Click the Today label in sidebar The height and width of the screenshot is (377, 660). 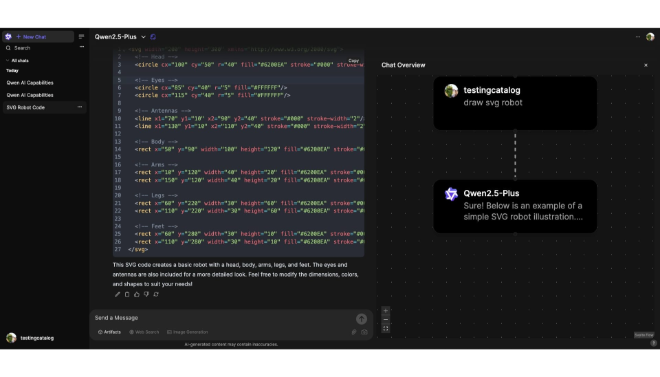12,71
